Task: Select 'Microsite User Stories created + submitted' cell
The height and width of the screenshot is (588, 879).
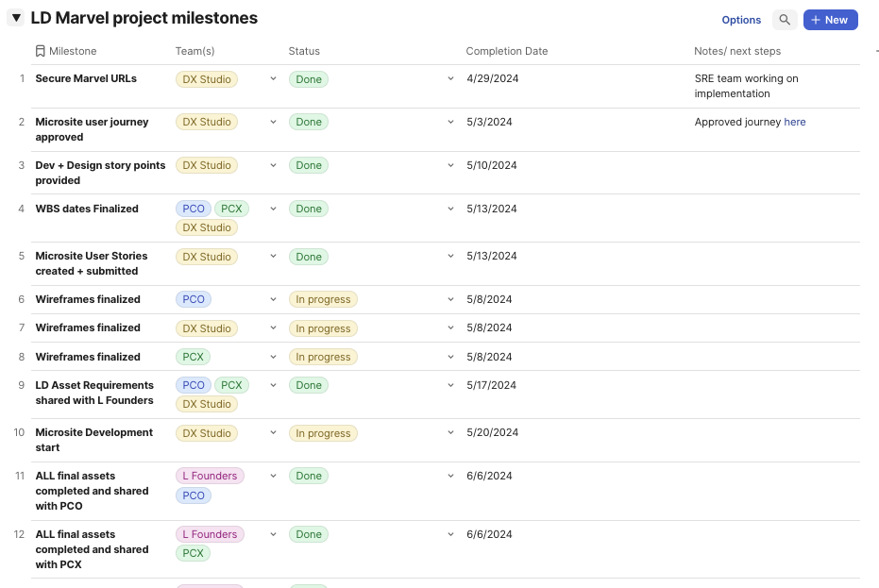Action: [92, 263]
